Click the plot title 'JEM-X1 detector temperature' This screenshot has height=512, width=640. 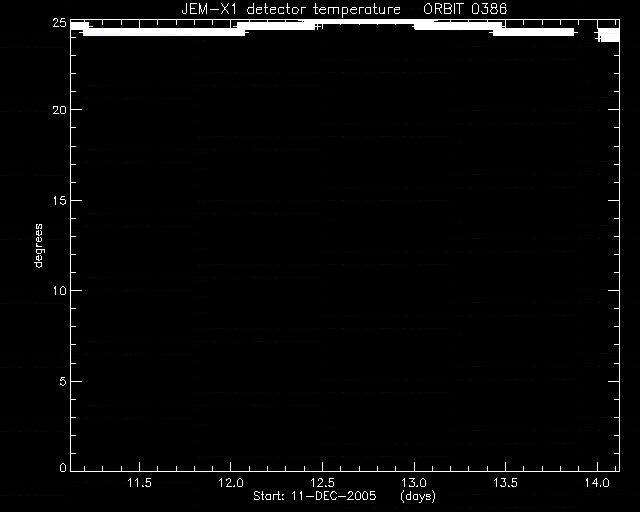(291, 9)
